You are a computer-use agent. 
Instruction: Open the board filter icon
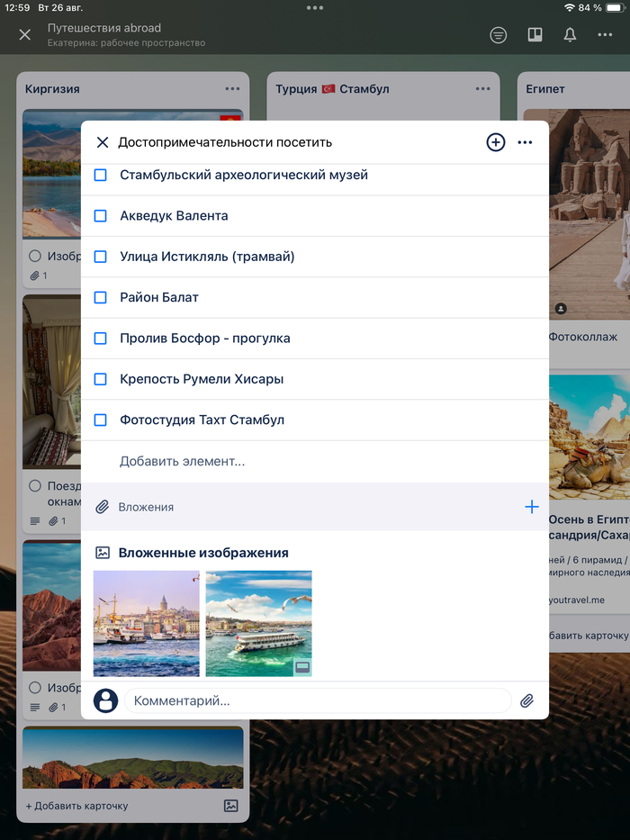pyautogui.click(x=498, y=35)
